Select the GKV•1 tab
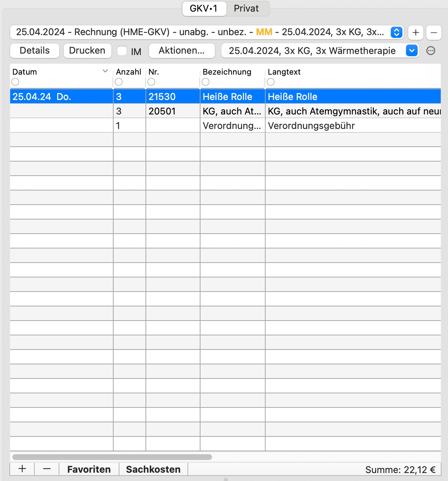Image resolution: width=448 pixels, height=481 pixels. tap(204, 8)
